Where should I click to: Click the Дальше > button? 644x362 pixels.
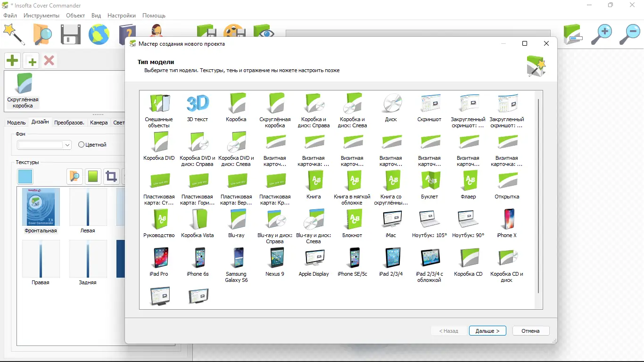(487, 331)
